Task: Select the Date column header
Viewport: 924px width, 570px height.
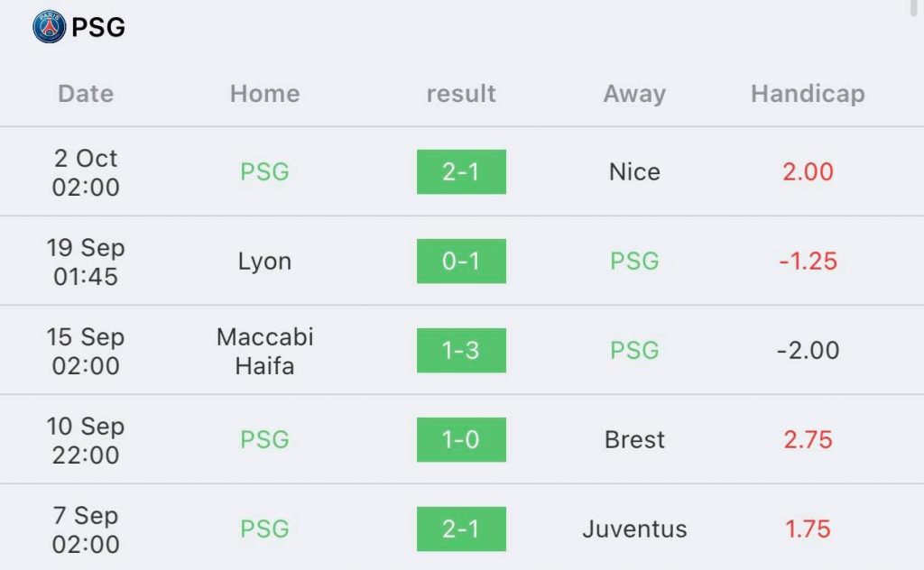Action: 86,94
